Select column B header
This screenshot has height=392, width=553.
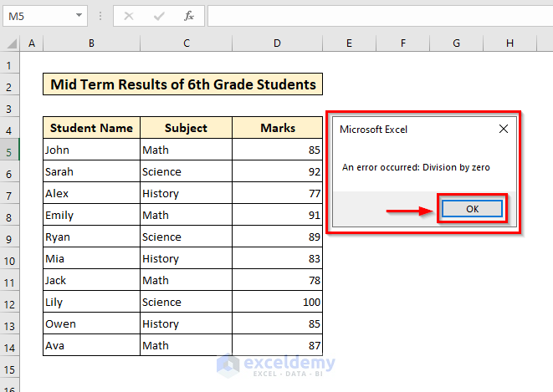coord(91,43)
